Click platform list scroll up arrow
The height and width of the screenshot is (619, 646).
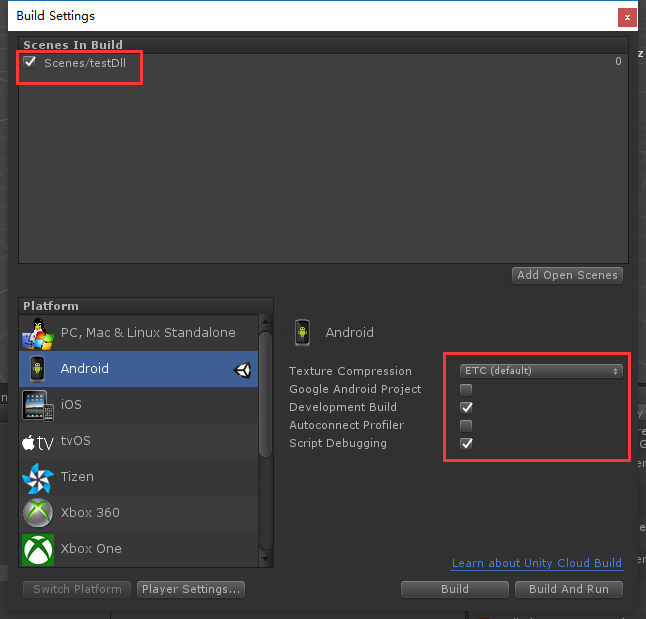(x=266, y=321)
